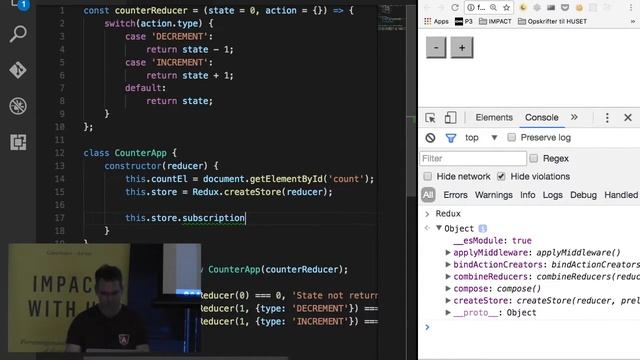
Task: Open the Apps bookmarks shortcut
Action: point(436,21)
